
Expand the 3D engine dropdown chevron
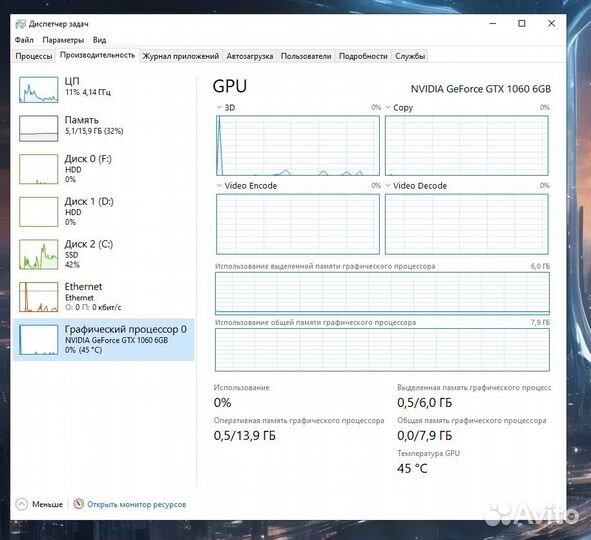coord(219,107)
